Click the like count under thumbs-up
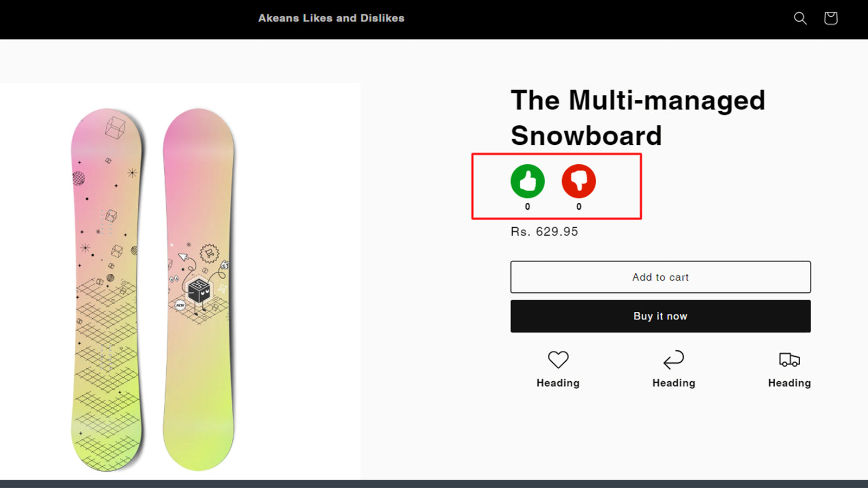 click(527, 207)
